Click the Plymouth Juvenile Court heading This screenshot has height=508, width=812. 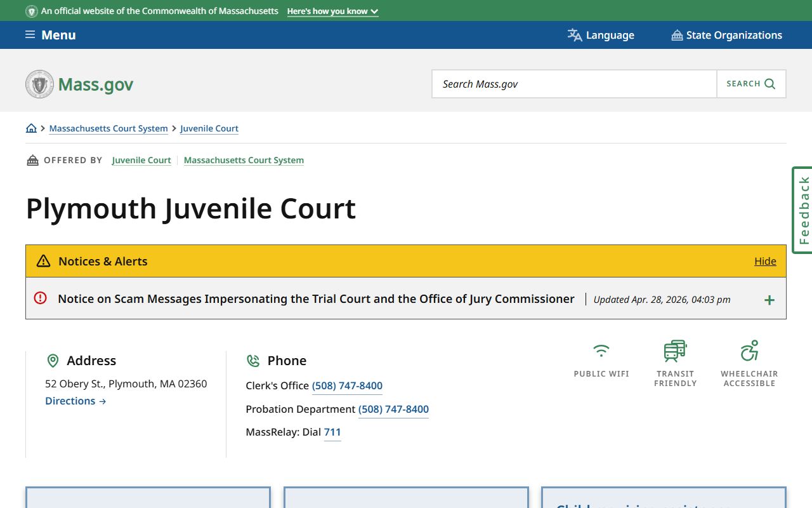191,208
